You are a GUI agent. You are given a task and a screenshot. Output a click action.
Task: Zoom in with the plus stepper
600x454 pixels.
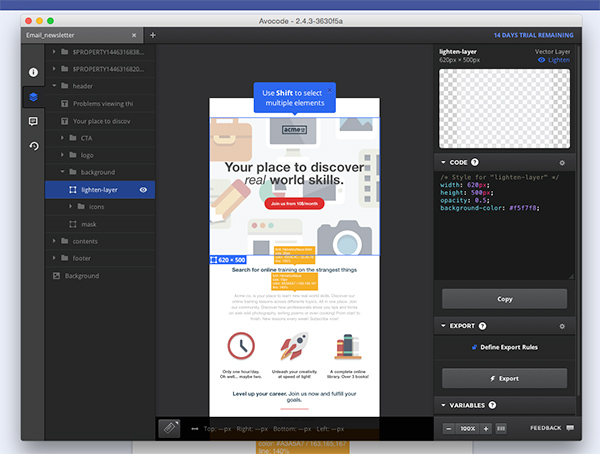[x=486, y=428]
